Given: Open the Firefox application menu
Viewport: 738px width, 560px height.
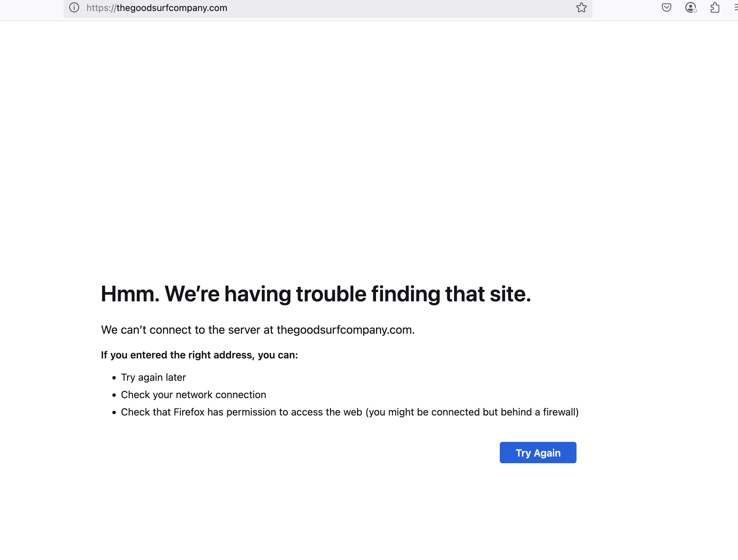Looking at the screenshot, I should click(x=736, y=8).
